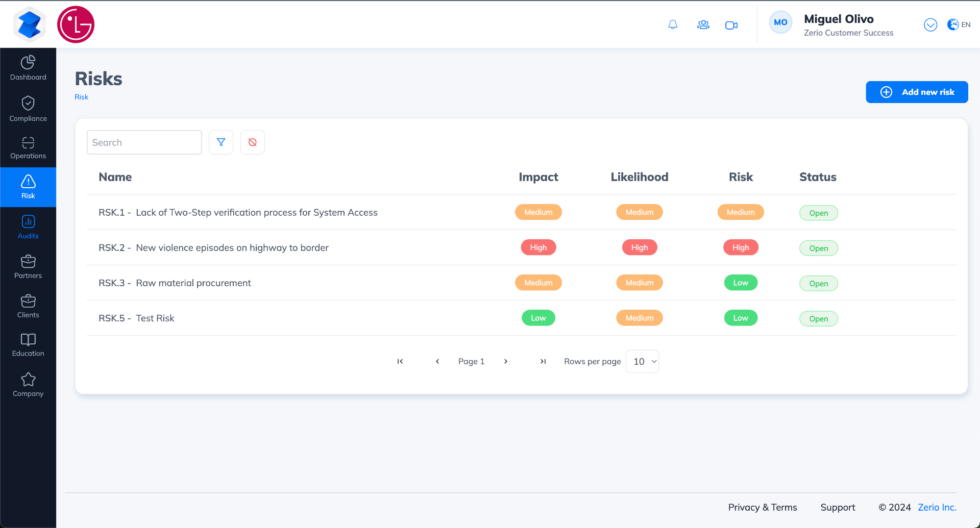Visit the Zerio Inc. link
The height and width of the screenshot is (528, 980).
[937, 508]
